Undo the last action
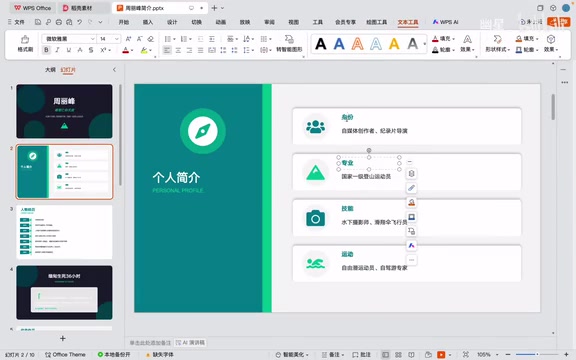The width and height of the screenshot is (576, 360). coord(80,22)
